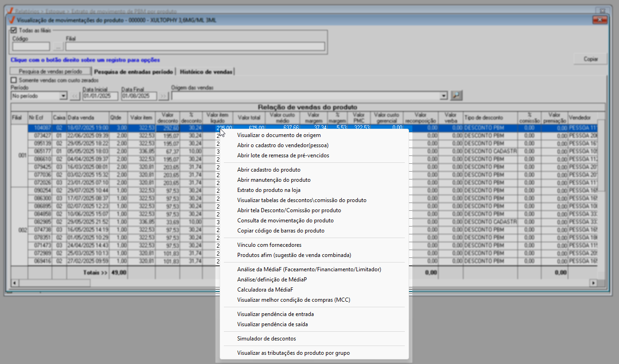Click the magnifier search icon beside Origem das vendas
619x364 pixels.
pos(457,95)
